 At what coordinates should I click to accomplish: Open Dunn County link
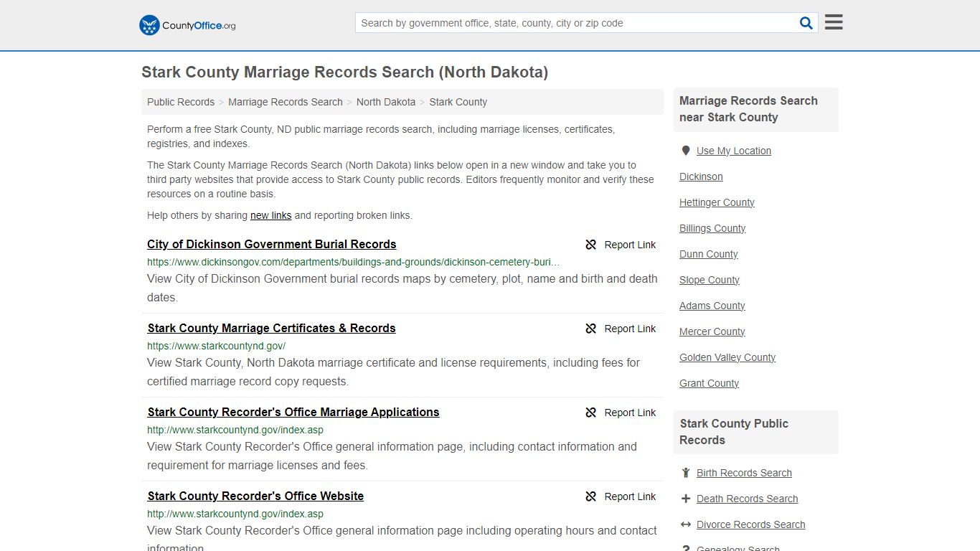[709, 254]
